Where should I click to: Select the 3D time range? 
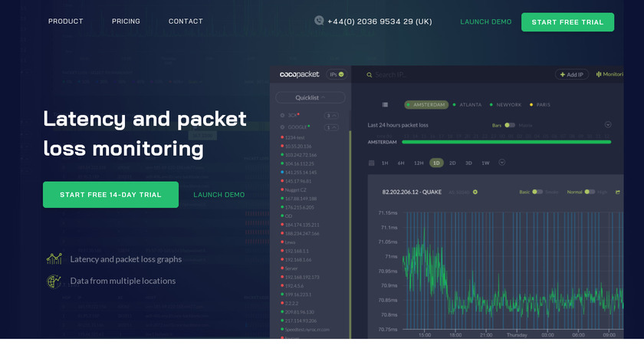(468, 163)
